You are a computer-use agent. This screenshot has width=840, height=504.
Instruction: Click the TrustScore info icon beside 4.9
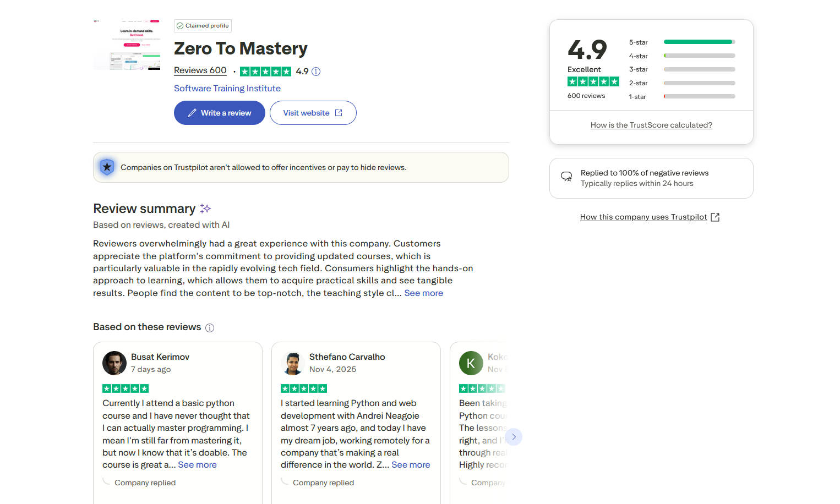click(316, 72)
